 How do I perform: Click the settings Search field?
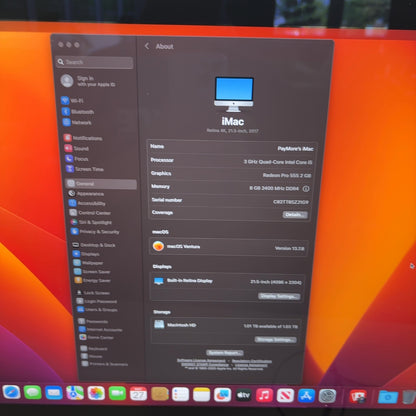click(x=95, y=62)
